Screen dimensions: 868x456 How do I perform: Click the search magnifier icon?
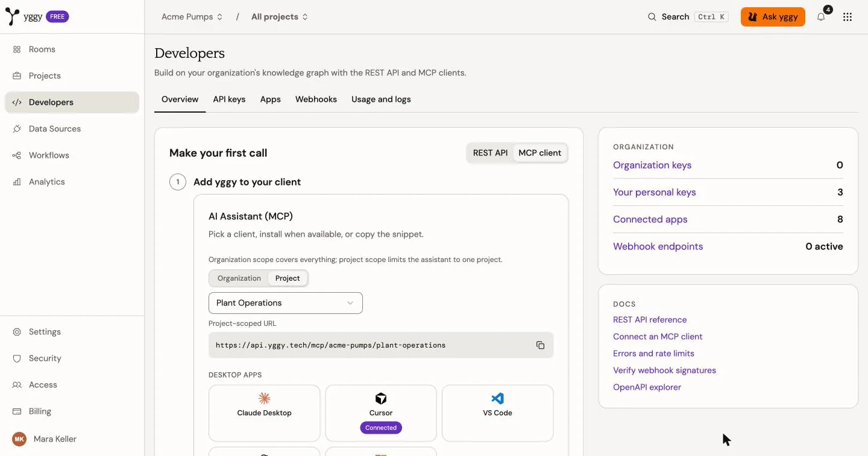tap(652, 17)
